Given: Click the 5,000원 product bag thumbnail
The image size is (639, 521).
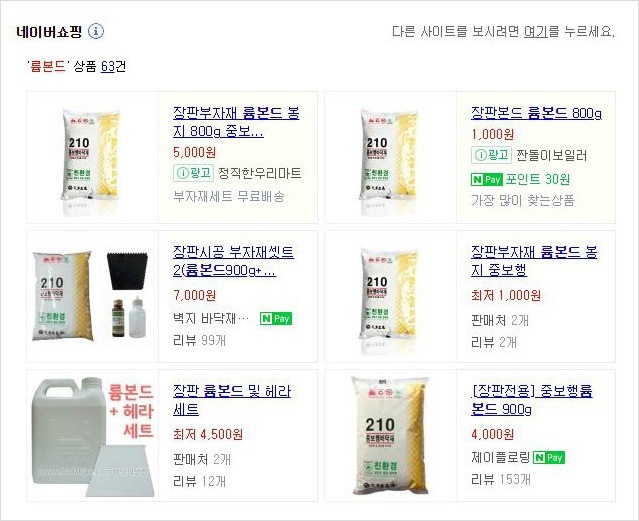Looking at the screenshot, I should click(92, 158).
